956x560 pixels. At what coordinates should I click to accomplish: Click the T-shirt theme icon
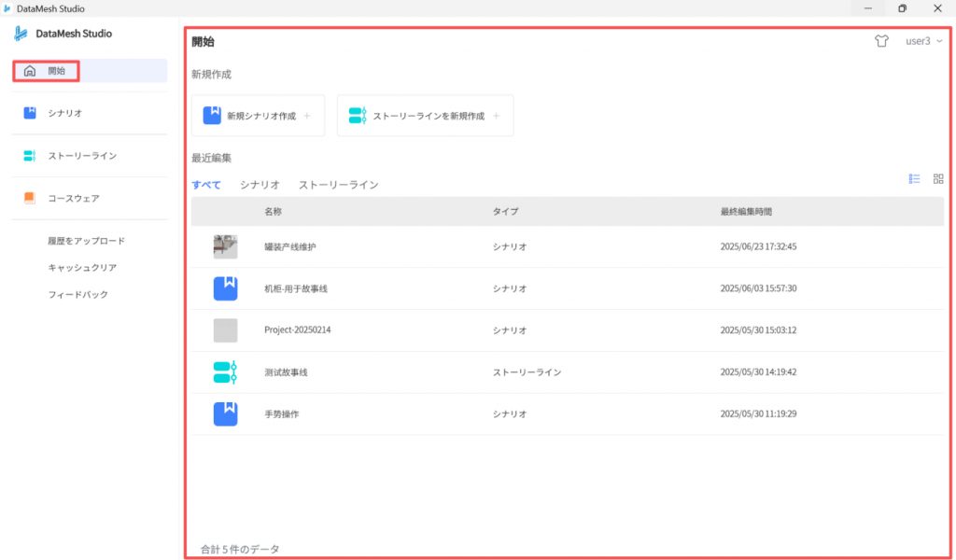point(881,42)
